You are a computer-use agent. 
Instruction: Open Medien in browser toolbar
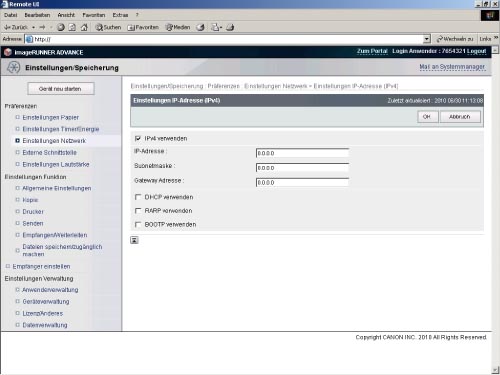[178, 27]
